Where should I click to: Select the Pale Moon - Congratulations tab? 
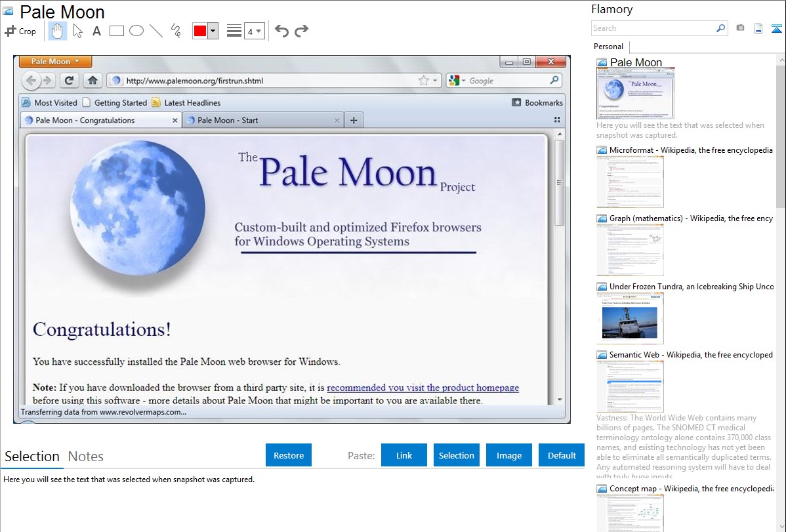101,120
